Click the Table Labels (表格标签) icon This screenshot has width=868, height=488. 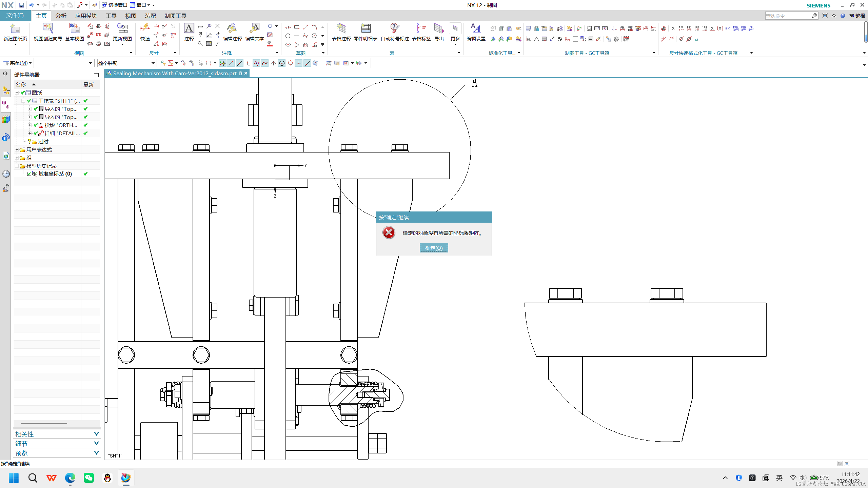pyautogui.click(x=421, y=28)
